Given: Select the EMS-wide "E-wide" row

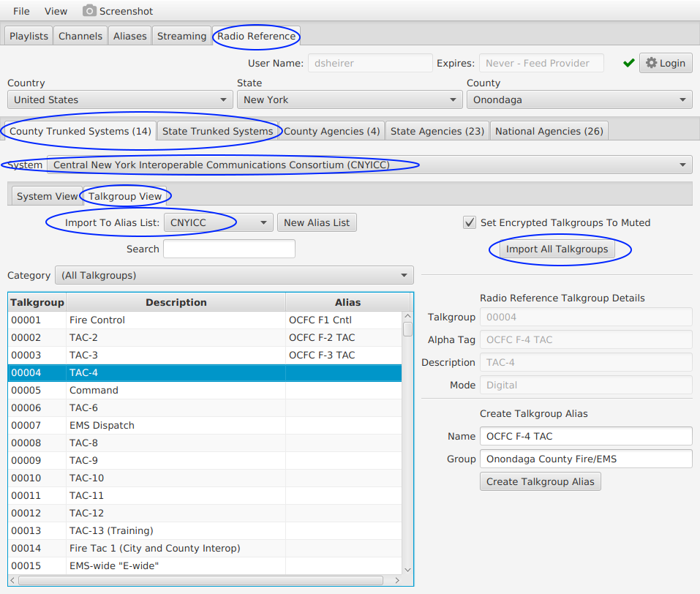Looking at the screenshot, I should 205,565.
